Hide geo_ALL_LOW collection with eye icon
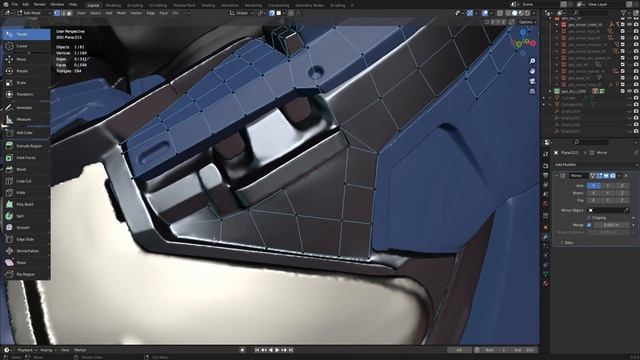This screenshot has width=640, height=360. [629, 91]
